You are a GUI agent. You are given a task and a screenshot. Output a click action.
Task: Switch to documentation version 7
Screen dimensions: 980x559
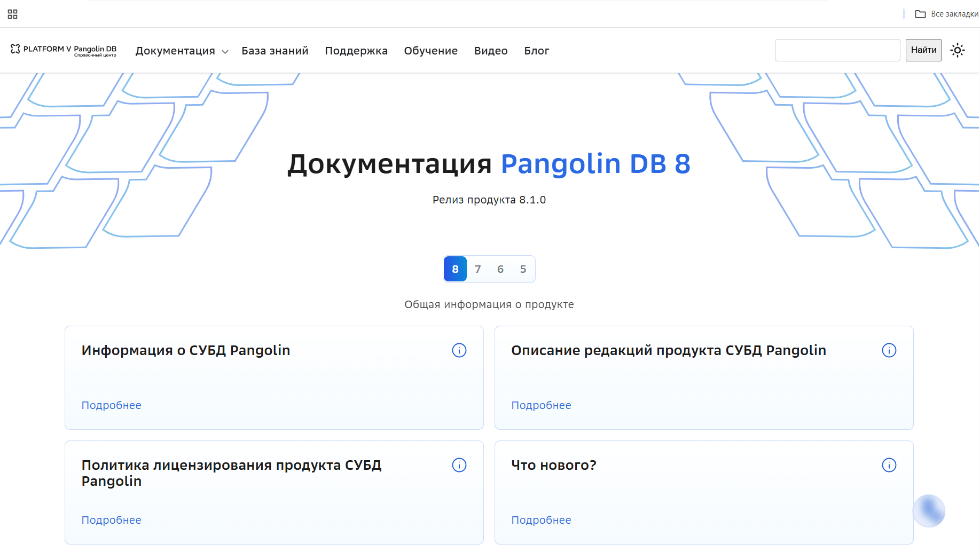tap(478, 269)
